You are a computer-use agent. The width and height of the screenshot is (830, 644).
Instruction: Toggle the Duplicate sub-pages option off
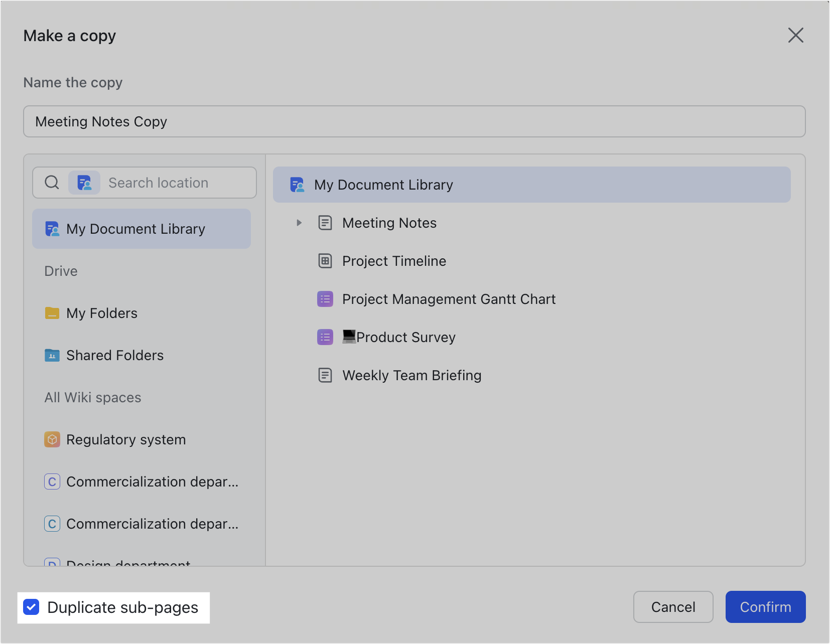[31, 607]
